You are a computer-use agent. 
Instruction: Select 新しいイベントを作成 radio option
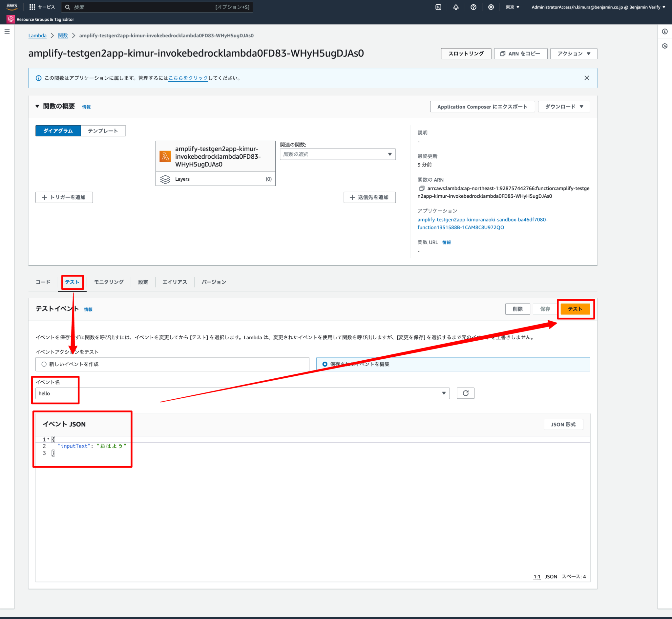(44, 364)
